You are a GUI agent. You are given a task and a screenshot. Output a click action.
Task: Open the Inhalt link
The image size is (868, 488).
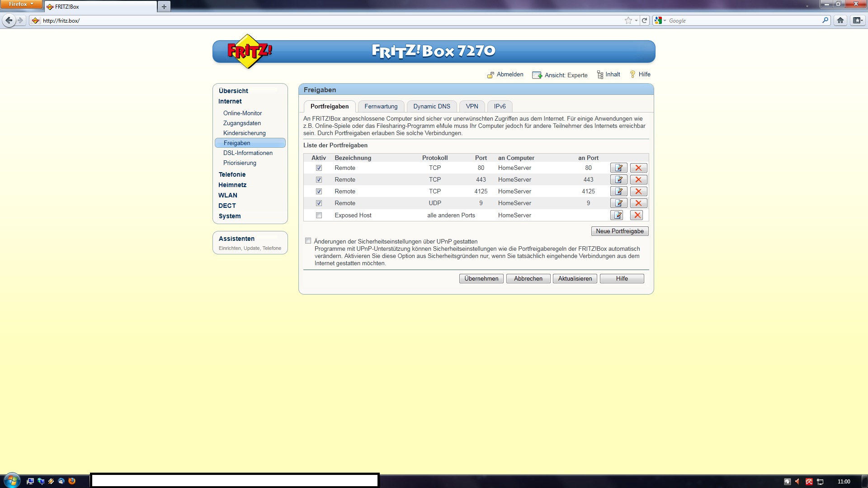[x=609, y=75]
